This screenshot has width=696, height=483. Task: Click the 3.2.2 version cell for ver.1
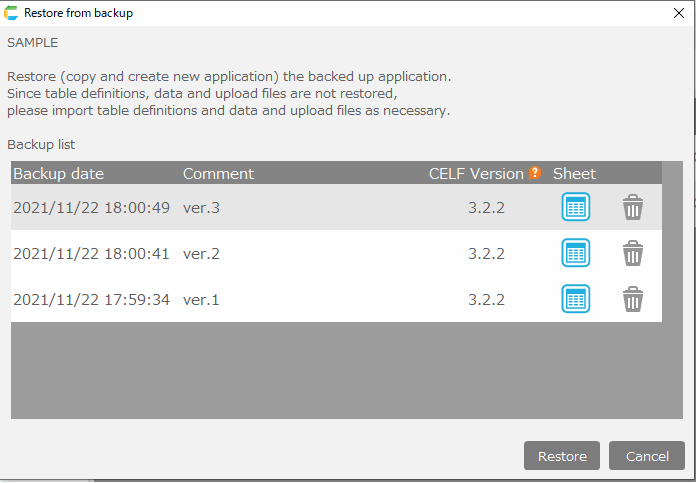coord(486,300)
